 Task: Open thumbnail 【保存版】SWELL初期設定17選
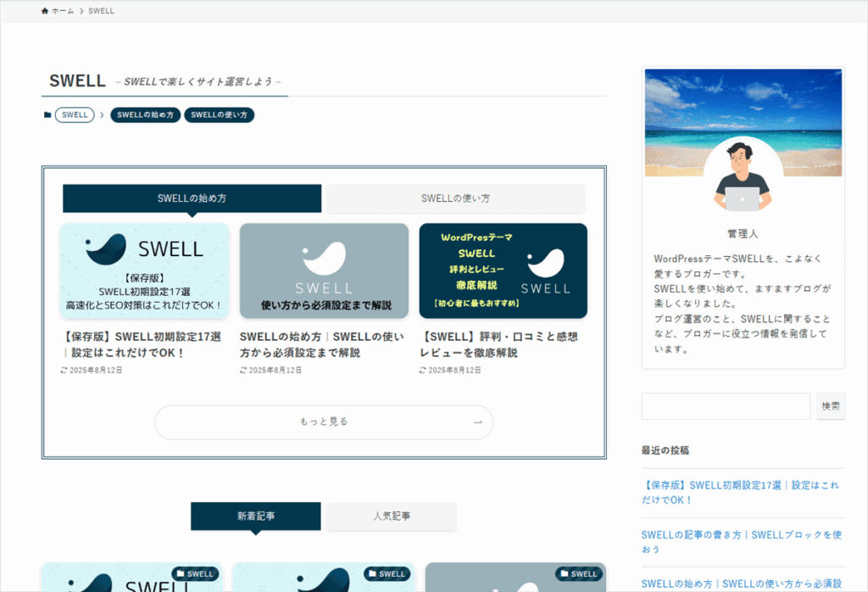pos(144,271)
